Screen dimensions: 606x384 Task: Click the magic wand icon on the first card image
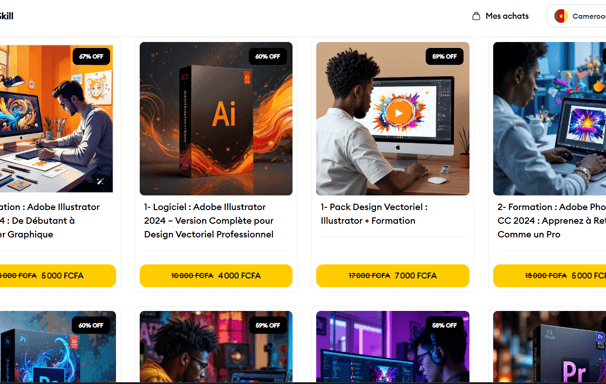pos(100,181)
